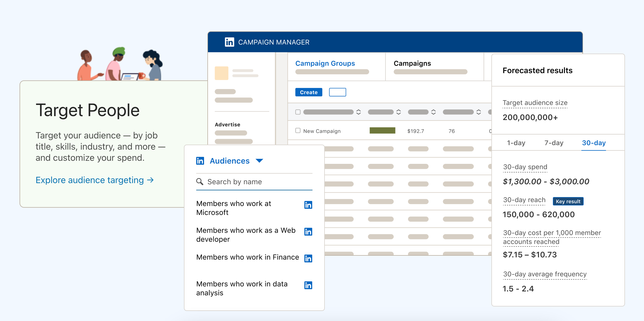Toggle the select-all checkbox in table header
644x321 pixels.
point(298,112)
